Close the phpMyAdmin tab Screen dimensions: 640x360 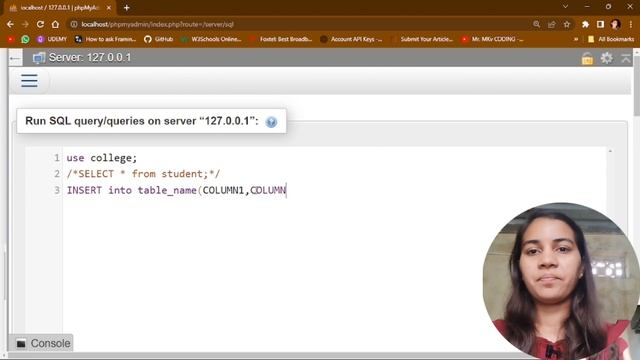tap(109, 8)
